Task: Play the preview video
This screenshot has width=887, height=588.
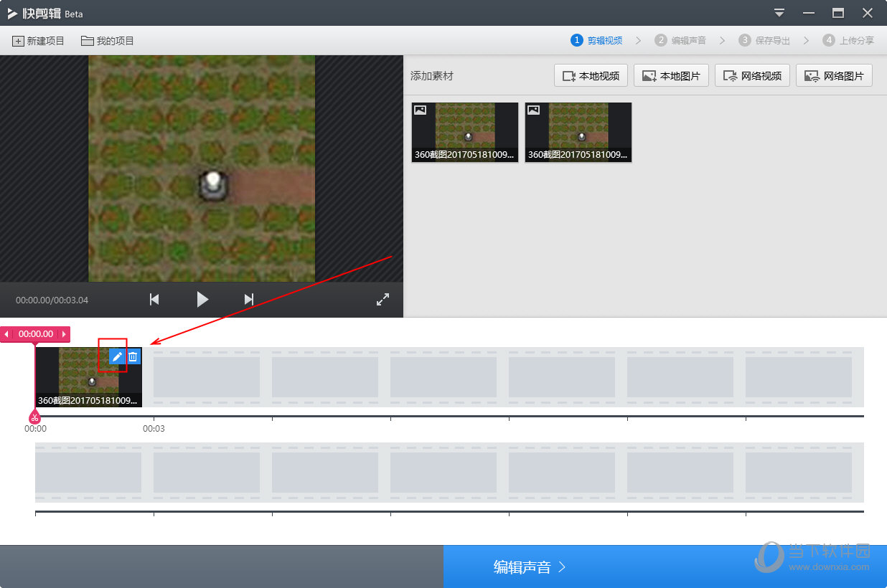Action: [x=202, y=300]
